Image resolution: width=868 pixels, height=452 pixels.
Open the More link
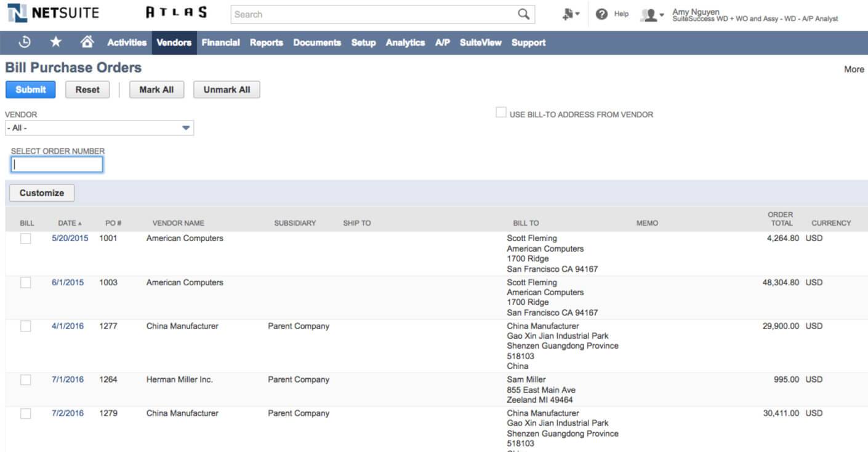click(854, 69)
